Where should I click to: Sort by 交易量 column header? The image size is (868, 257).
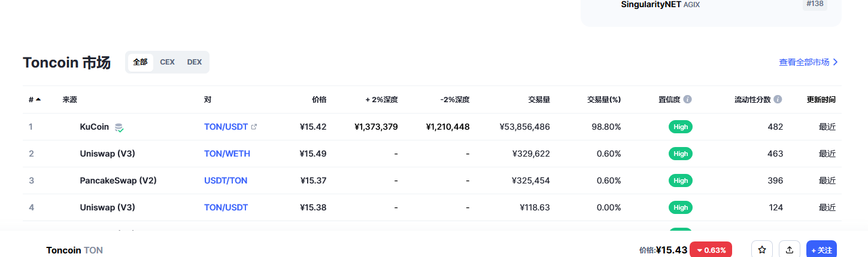[539, 99]
